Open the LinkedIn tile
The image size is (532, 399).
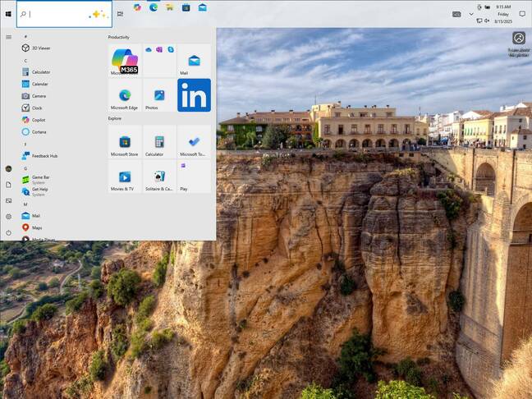click(194, 95)
